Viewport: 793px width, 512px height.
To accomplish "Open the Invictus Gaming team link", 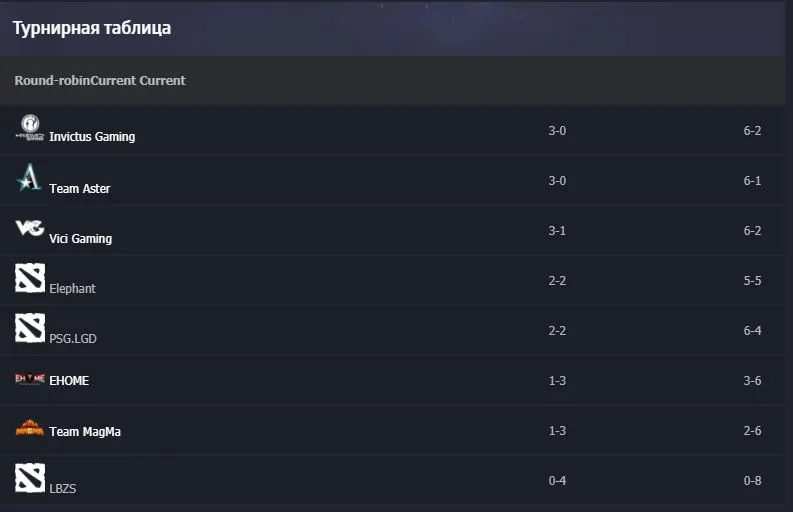I will [92, 137].
